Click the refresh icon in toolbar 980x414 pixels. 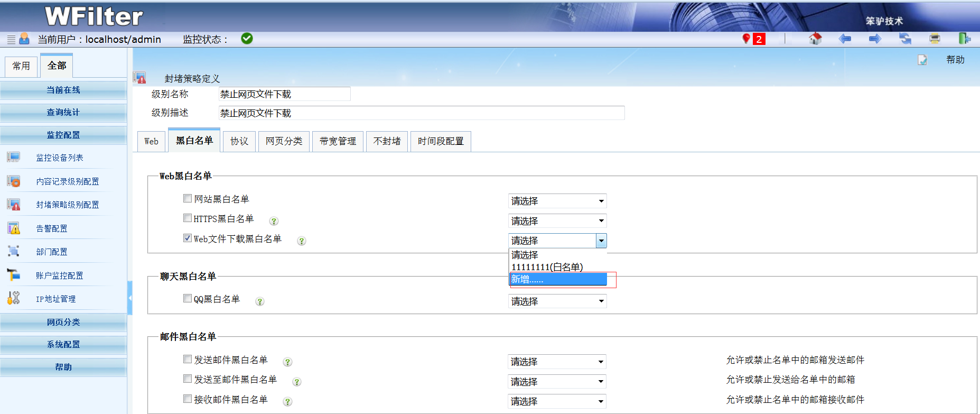(905, 39)
